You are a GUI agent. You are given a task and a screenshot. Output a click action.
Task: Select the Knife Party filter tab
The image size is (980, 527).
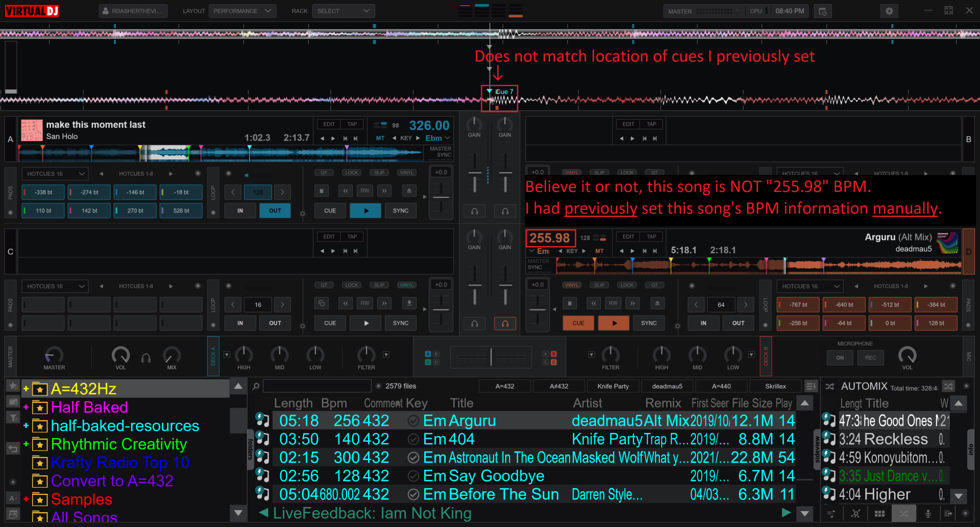coord(613,387)
